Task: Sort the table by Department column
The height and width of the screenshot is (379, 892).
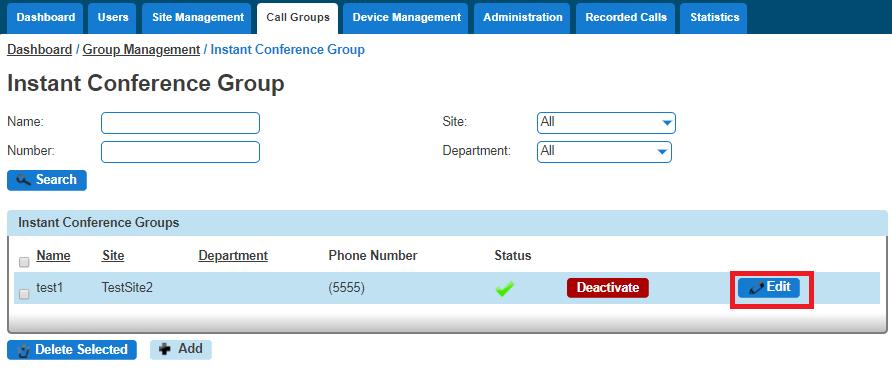Action: (x=233, y=256)
